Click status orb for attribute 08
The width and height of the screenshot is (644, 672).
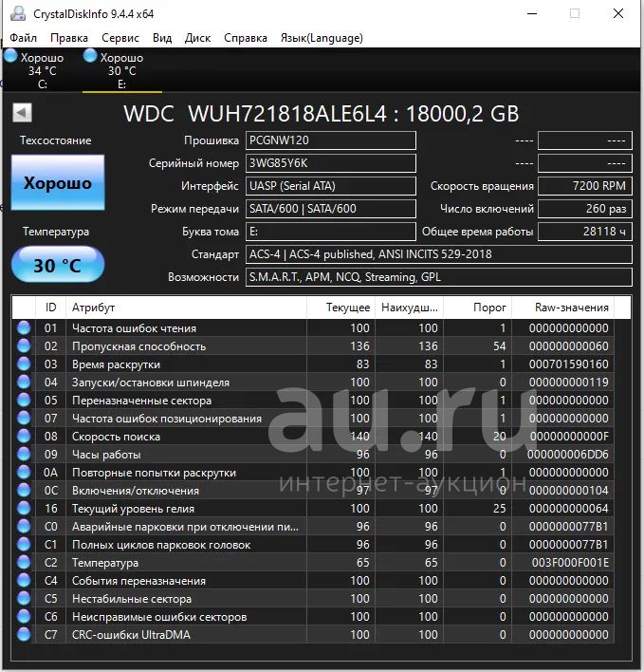pos(24,436)
